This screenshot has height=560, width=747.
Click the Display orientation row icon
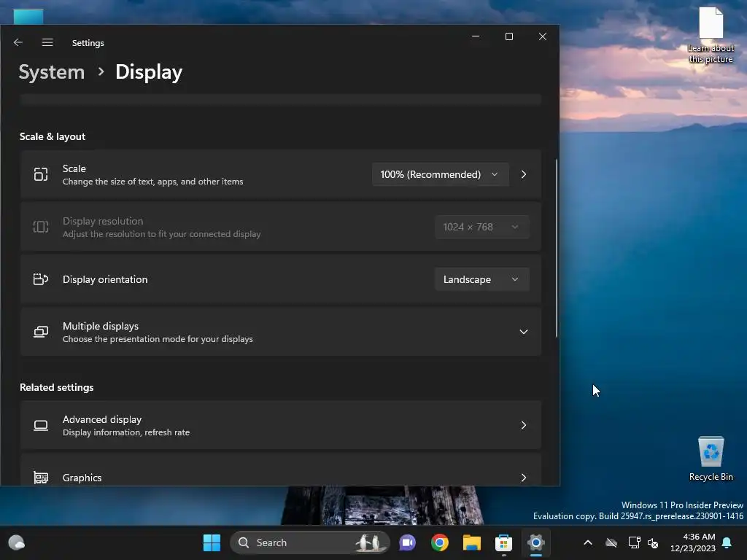[x=41, y=279]
